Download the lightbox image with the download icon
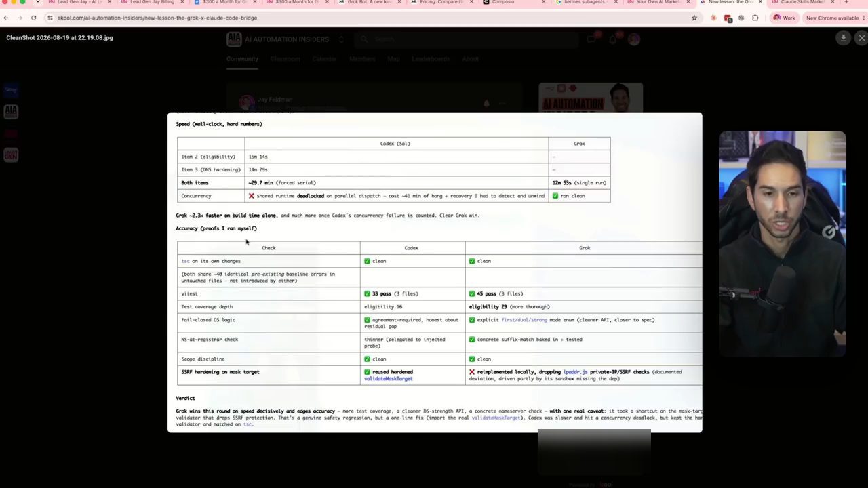The width and height of the screenshot is (868, 488). [x=843, y=38]
